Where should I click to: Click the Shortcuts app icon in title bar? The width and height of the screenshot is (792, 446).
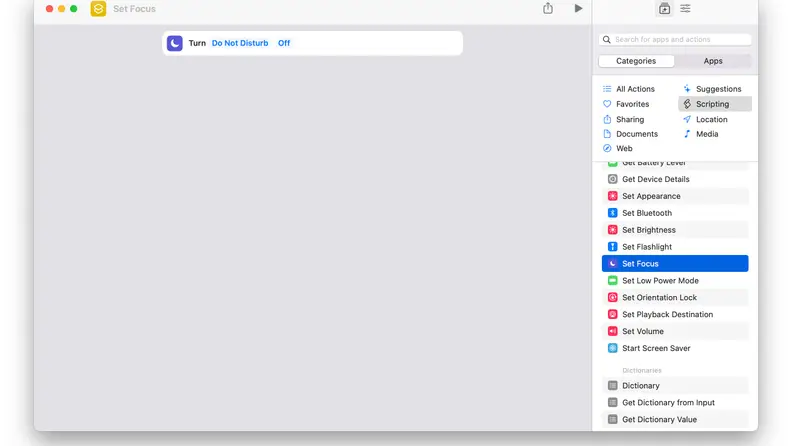98,9
